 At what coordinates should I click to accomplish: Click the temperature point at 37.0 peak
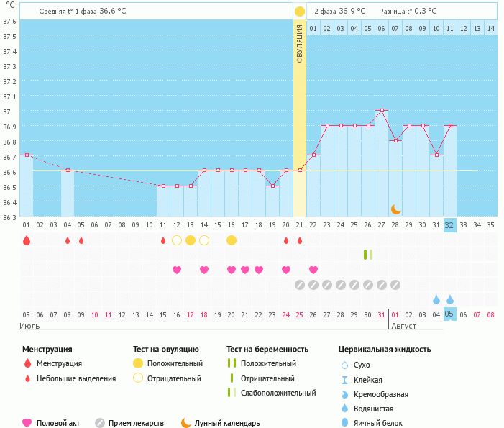pos(382,111)
